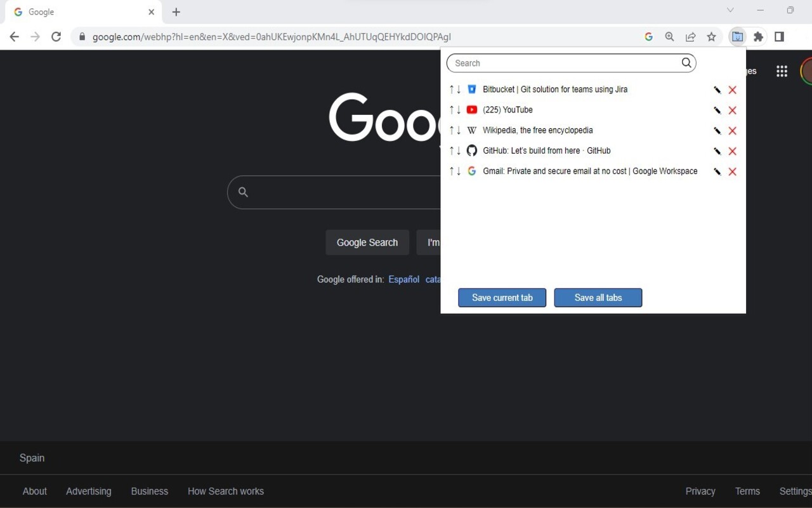Open the Privacy footer link

tap(700, 491)
